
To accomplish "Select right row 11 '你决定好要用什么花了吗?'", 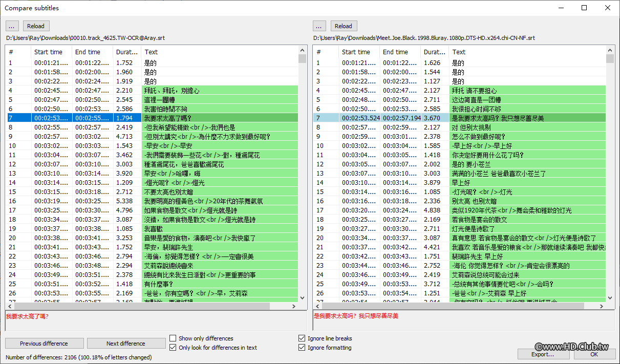I will (459, 155).
